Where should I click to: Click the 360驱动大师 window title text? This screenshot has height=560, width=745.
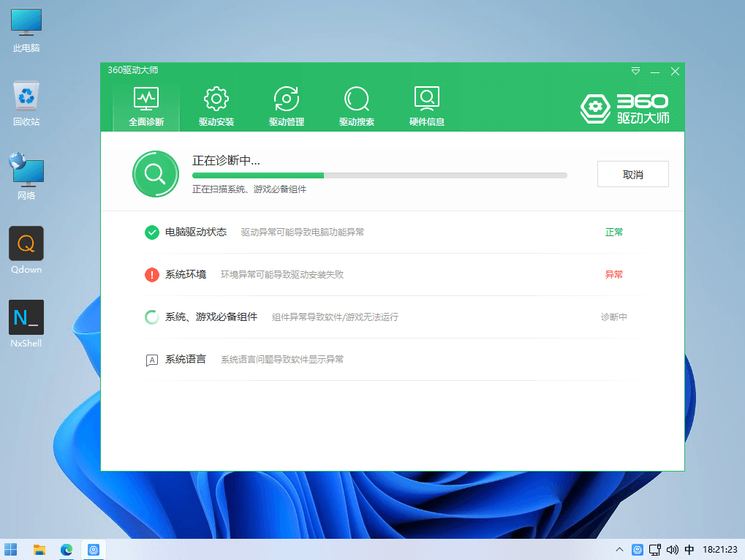pos(132,70)
